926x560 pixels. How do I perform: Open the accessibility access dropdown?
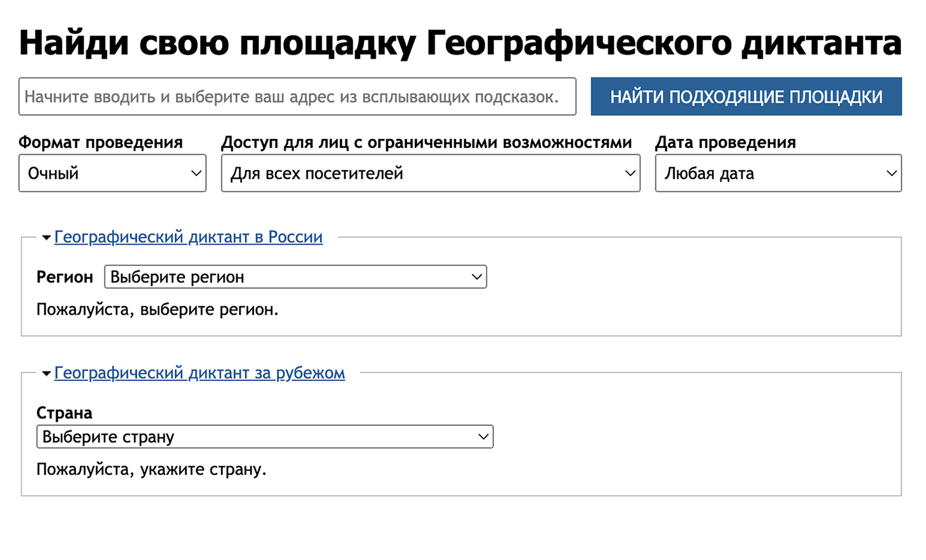[x=431, y=173]
